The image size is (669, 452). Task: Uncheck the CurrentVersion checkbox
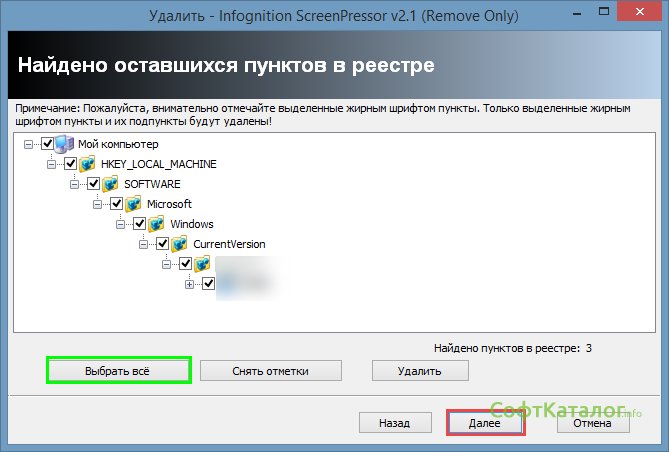pyautogui.click(x=162, y=244)
